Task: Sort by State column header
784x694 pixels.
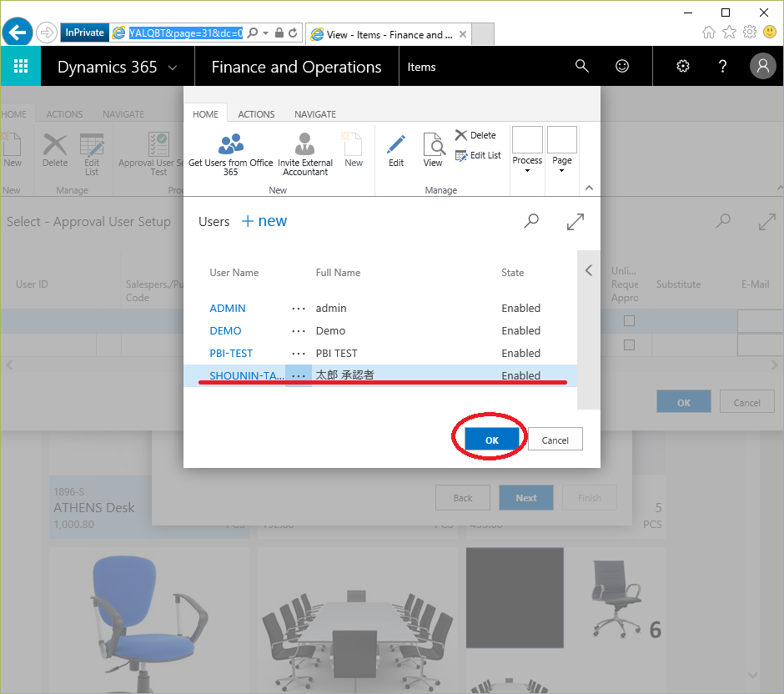Action: (512, 273)
